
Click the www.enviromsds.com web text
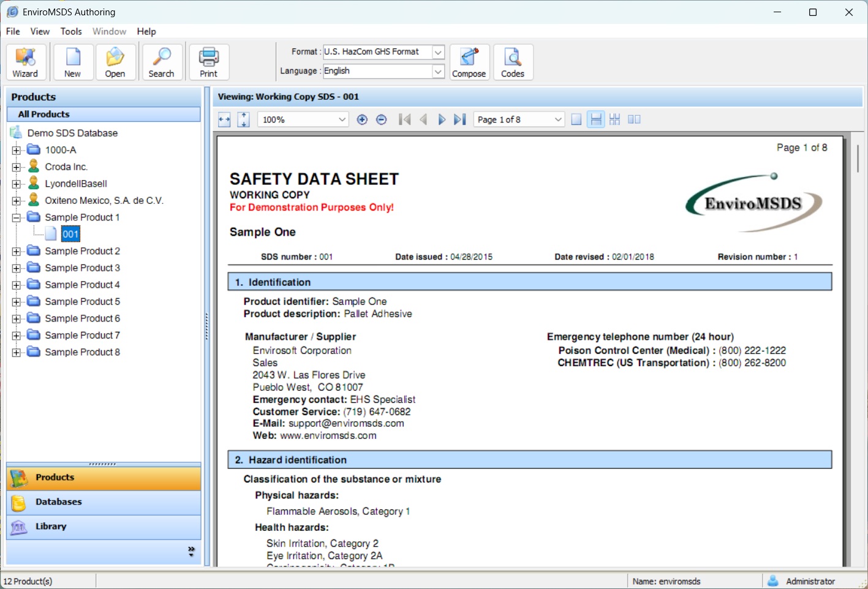[x=328, y=436]
